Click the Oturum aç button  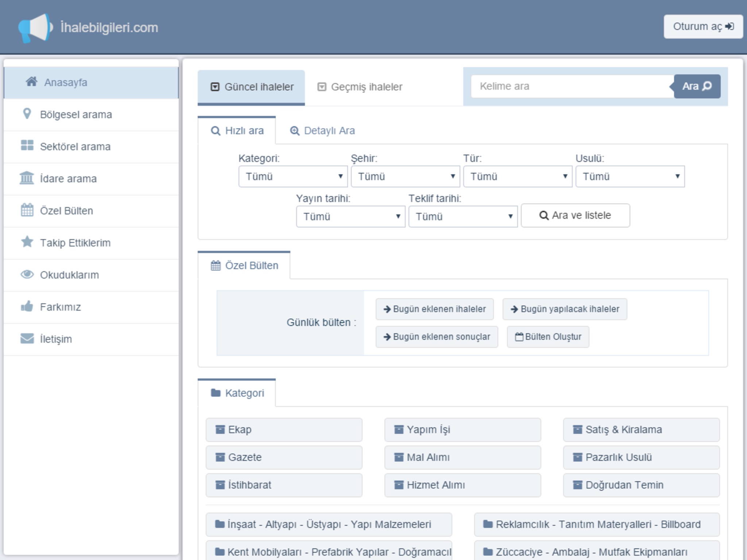pyautogui.click(x=703, y=27)
